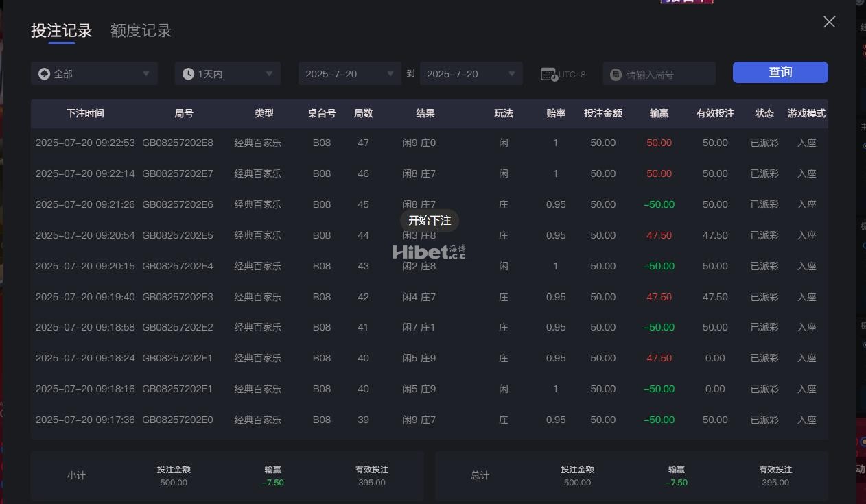The image size is (866, 504).
Task: Click the calendar icon next to UTC+8
Action: click(x=549, y=74)
